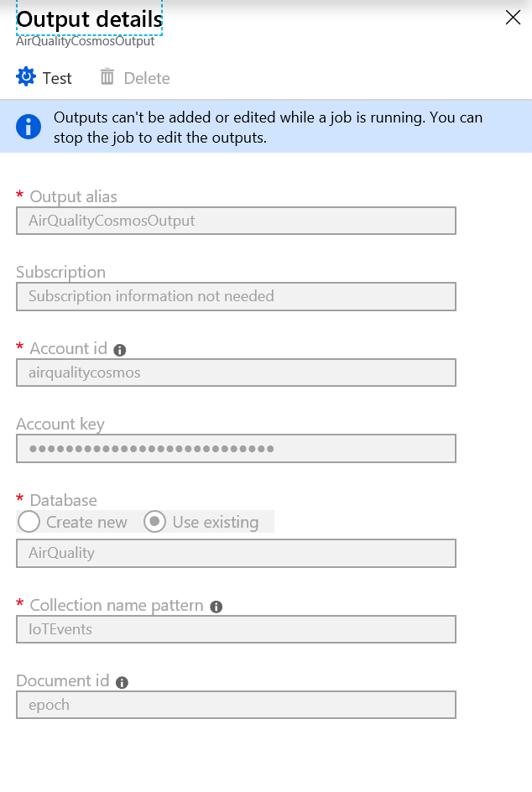Click the Test gear icon
Screen dimensions: 532x792
(26, 77)
